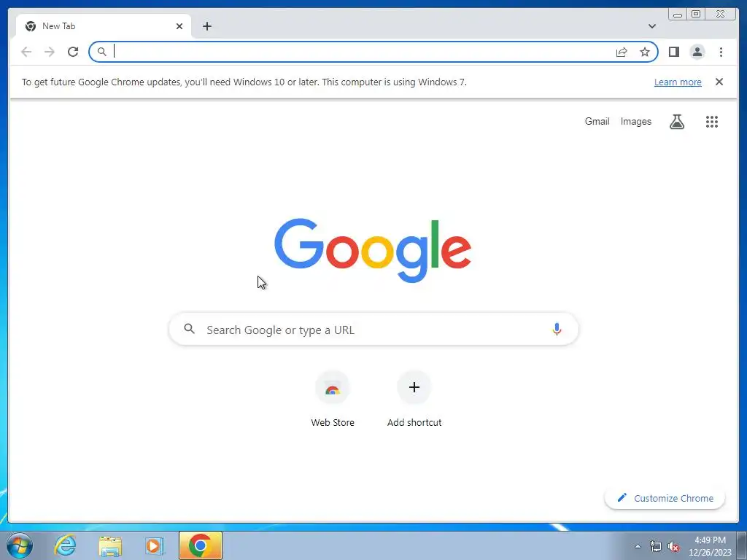Open the Learn more link
Viewport: 747px width, 560px height.
[x=678, y=82]
